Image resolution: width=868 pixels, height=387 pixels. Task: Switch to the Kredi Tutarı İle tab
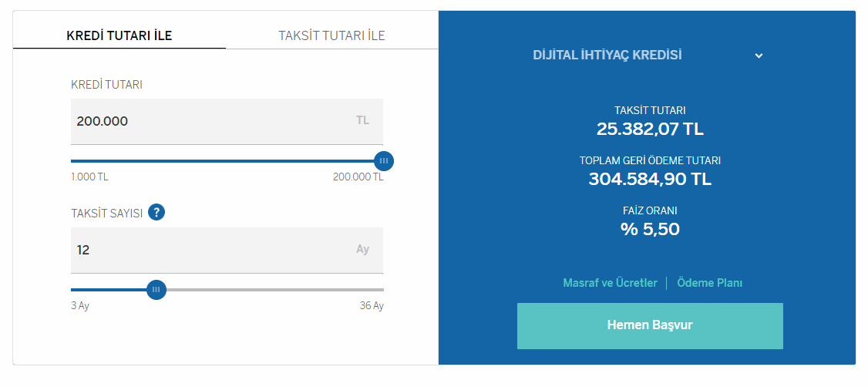tap(119, 36)
